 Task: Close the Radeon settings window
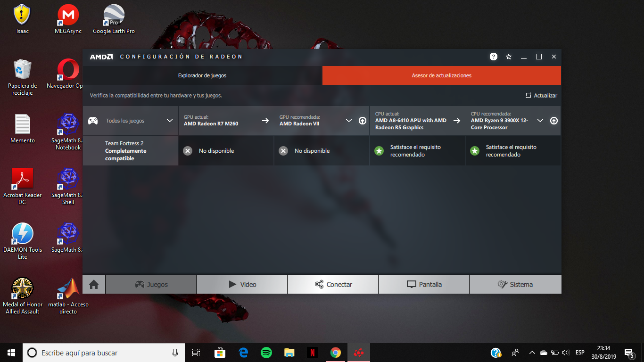tap(554, 57)
